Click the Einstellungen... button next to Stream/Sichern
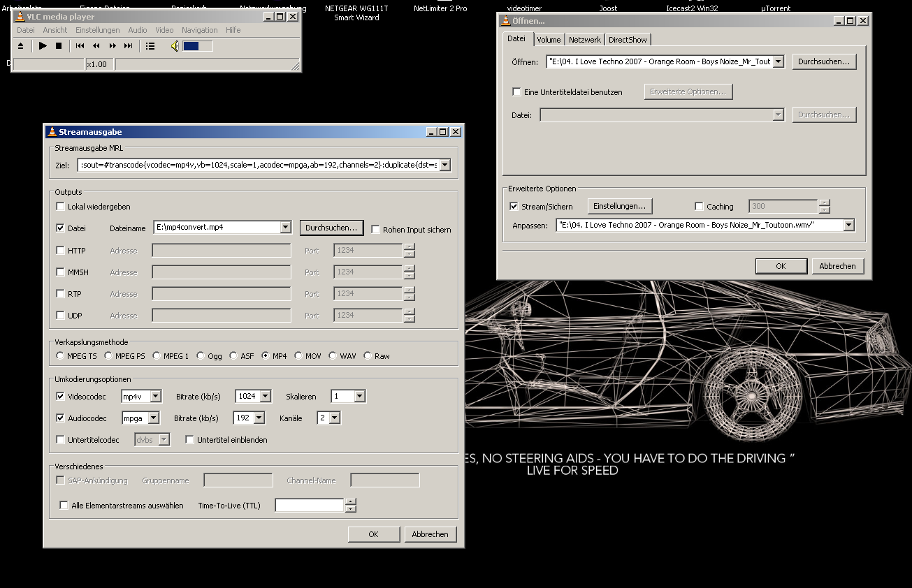The width and height of the screenshot is (912, 588). (620, 206)
